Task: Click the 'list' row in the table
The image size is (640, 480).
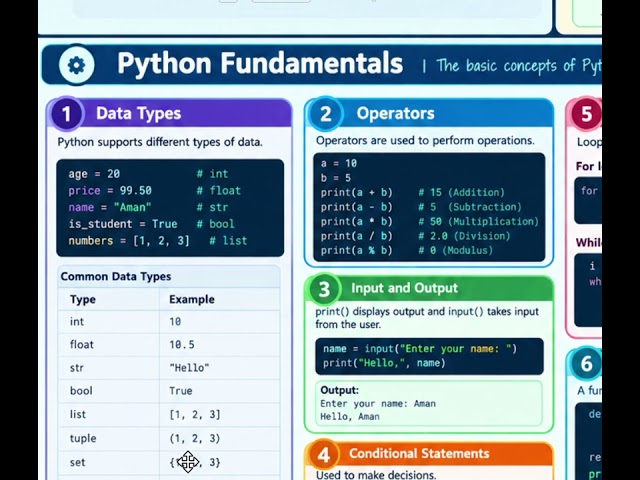Action: pos(169,414)
